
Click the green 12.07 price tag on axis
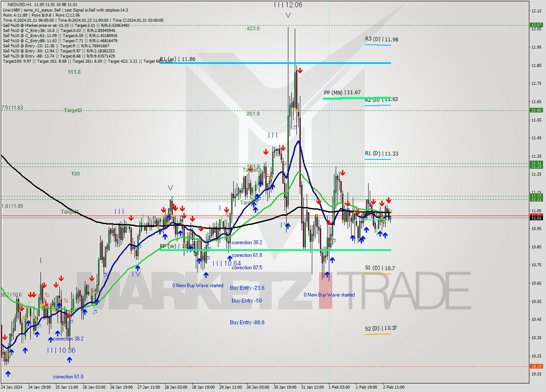point(536,25)
